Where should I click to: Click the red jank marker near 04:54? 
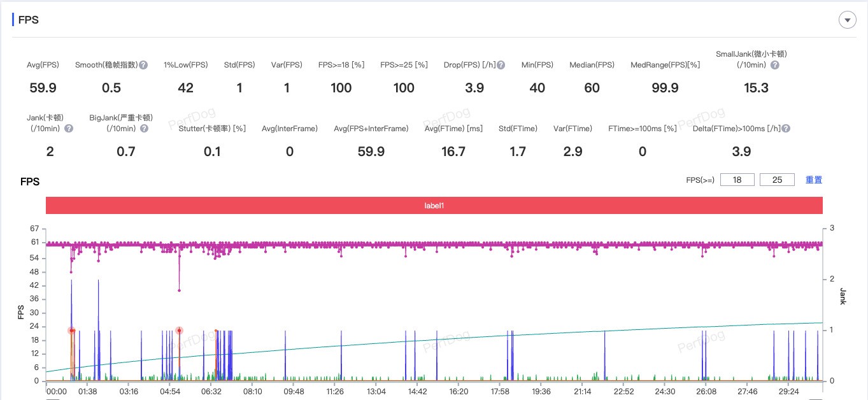click(x=180, y=331)
